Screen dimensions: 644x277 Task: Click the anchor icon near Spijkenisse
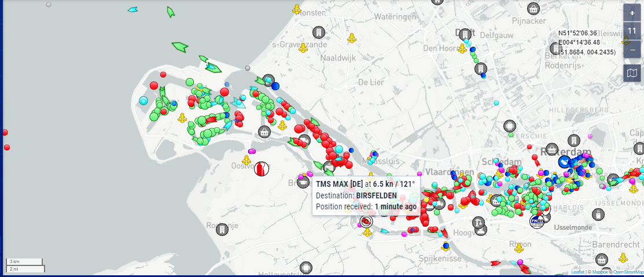coord(445,246)
